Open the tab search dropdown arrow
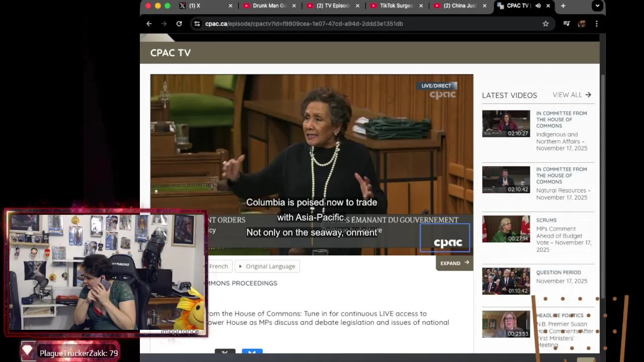 click(x=597, y=6)
